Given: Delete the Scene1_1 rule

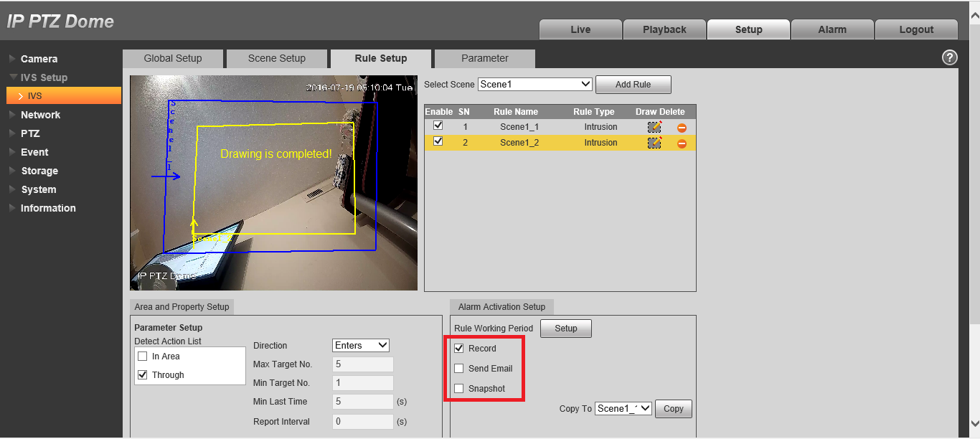Looking at the screenshot, I should tap(682, 128).
